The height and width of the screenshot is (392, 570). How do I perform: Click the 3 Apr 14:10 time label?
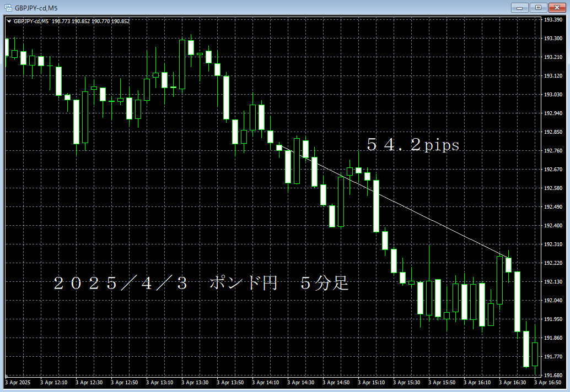coord(266,382)
